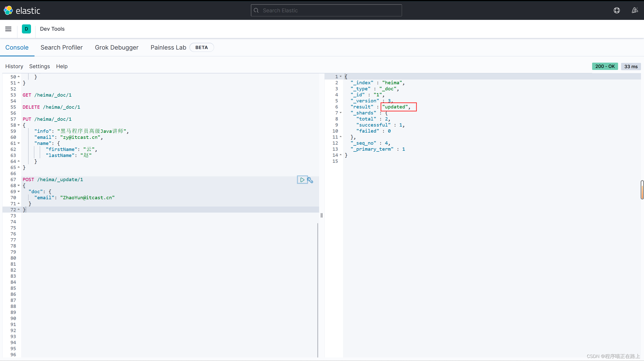Open the newsfeed celebration icon

(635, 10)
